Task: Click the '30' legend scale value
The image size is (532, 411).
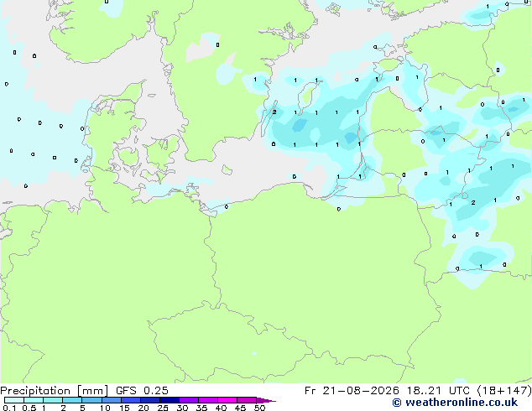Action: tap(182, 408)
